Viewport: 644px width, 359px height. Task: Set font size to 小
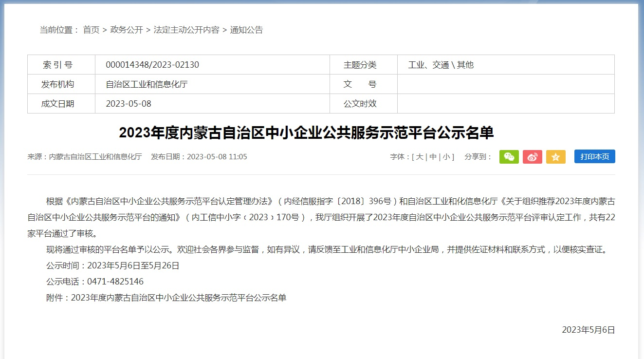[x=446, y=157]
